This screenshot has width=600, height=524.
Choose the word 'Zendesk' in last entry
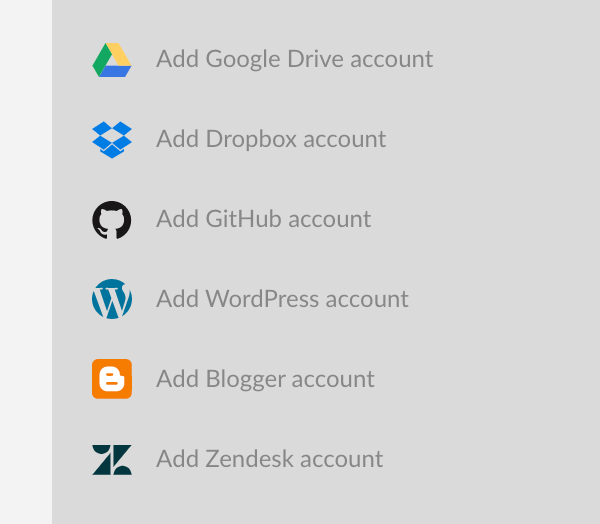(249, 459)
